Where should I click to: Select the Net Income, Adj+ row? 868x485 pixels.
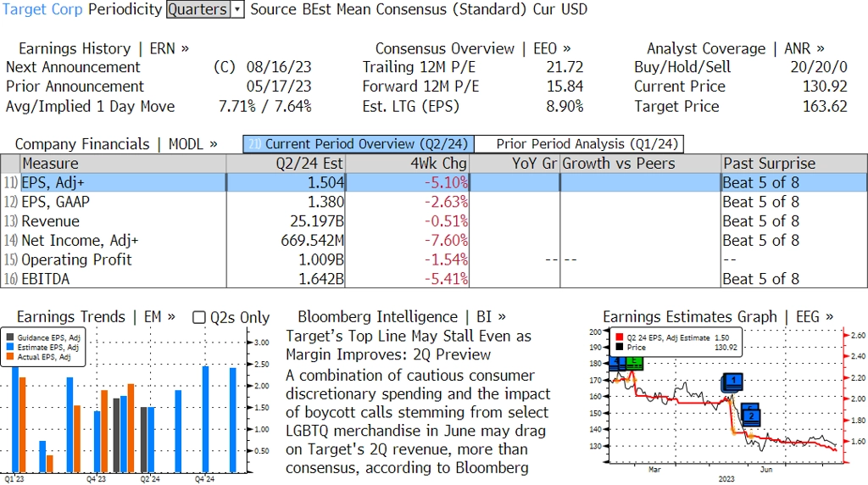click(434, 241)
